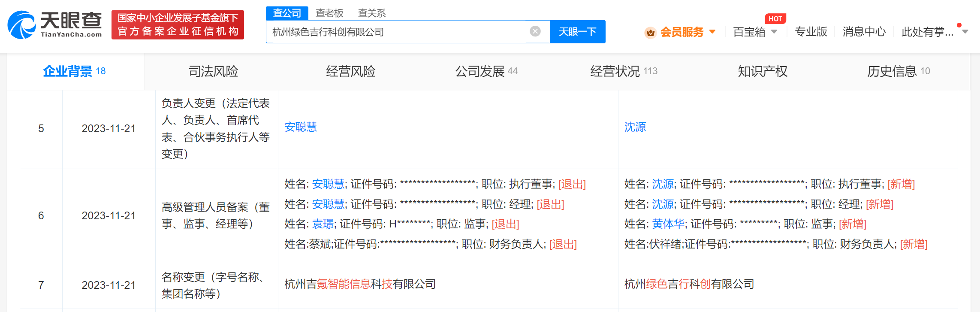Click the 蔡斌 财务负责人 退出 entry
Screen dimensions: 980x312
coord(431,244)
